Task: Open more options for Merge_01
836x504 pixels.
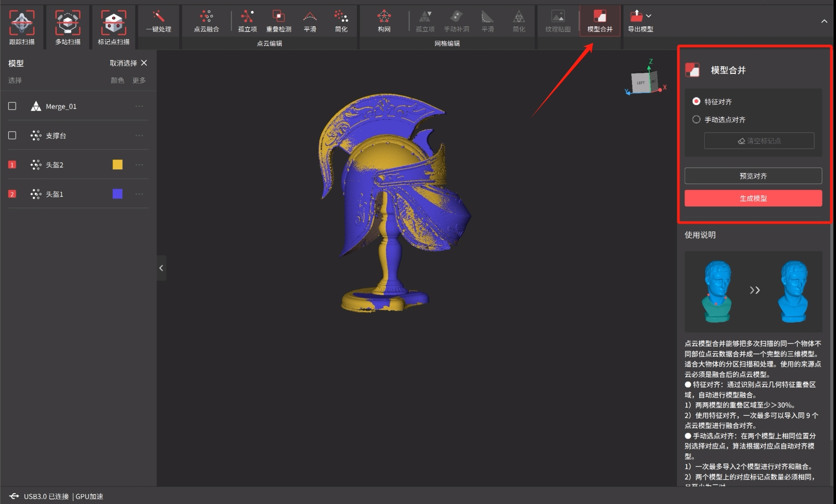Action: point(139,106)
